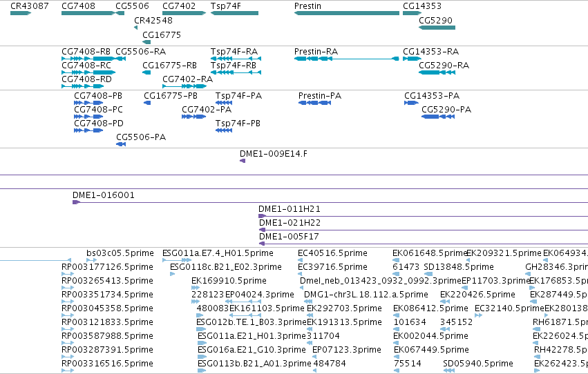The width and height of the screenshot is (588, 374).
Task: Click the bs03c05.5prime EST label
Action: (120, 253)
